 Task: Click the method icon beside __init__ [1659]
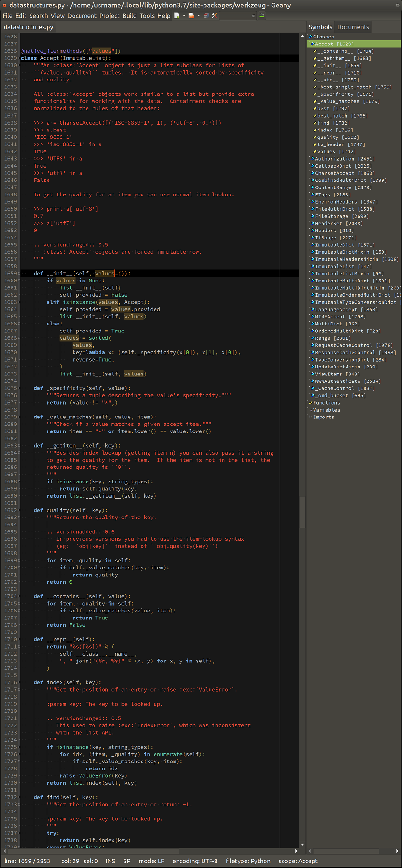click(315, 66)
